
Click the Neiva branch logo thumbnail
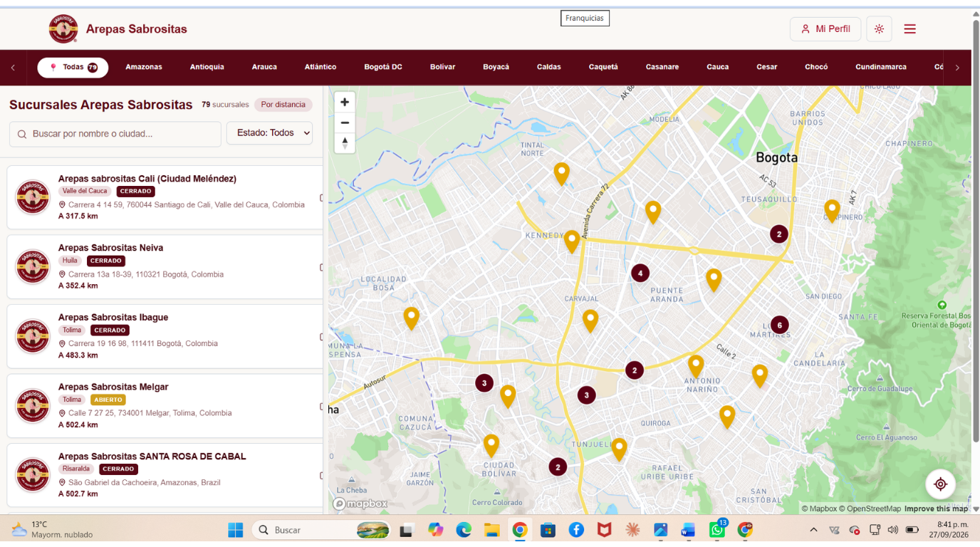(x=33, y=266)
